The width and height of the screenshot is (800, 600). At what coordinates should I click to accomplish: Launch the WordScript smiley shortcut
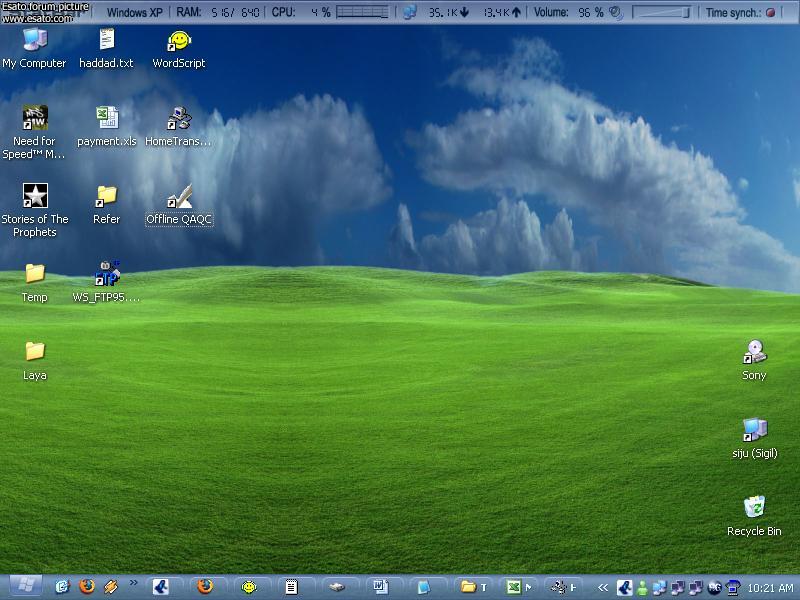tap(179, 41)
